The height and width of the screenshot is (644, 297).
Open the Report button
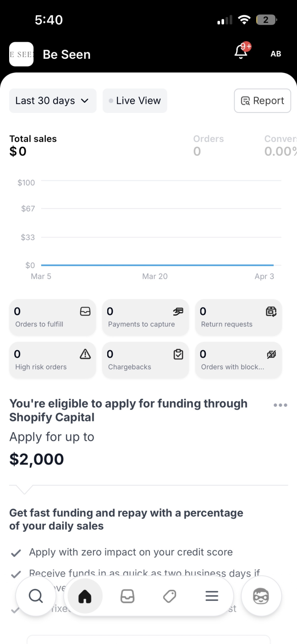tap(262, 101)
